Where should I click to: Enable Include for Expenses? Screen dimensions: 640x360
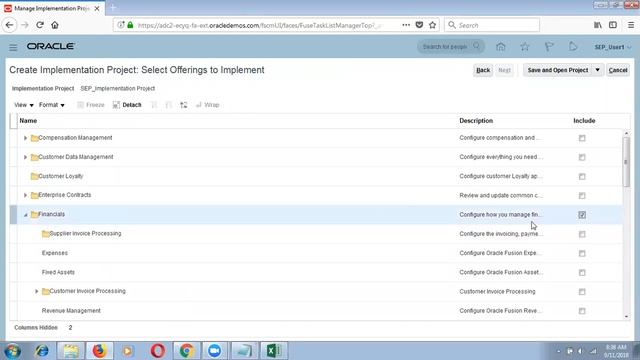pos(582,253)
